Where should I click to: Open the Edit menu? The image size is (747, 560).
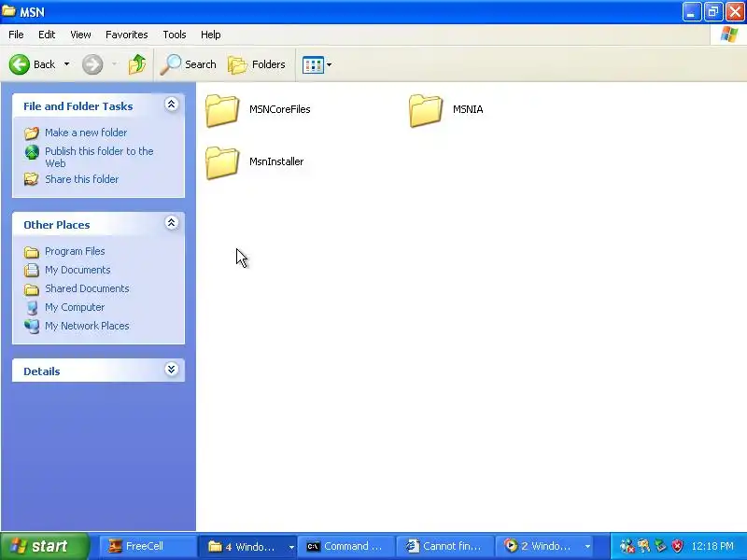pos(47,35)
